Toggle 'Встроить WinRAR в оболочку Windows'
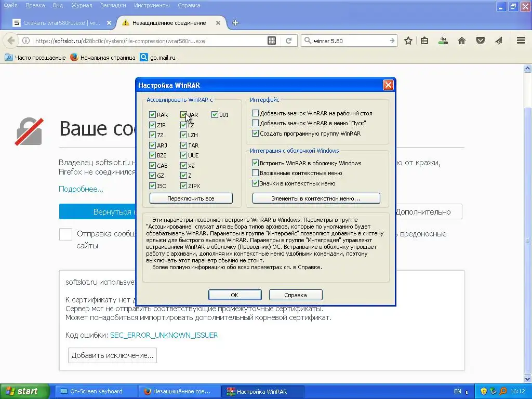532x399 pixels. [255, 163]
